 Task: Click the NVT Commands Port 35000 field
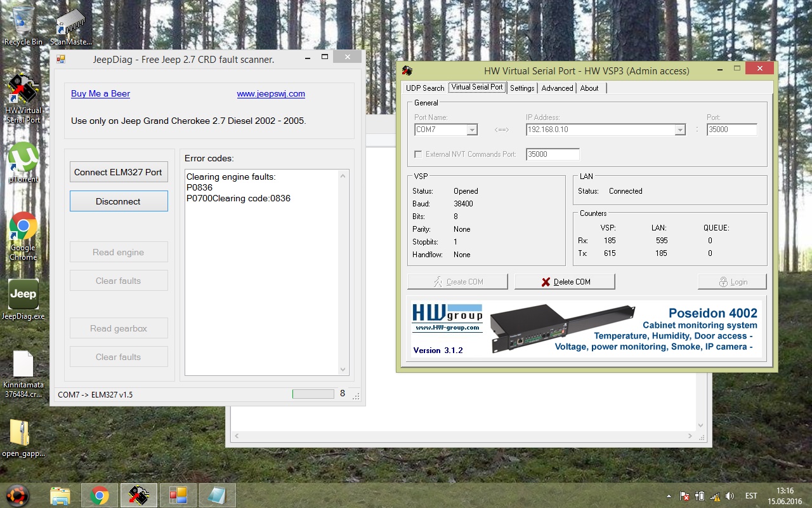click(553, 154)
